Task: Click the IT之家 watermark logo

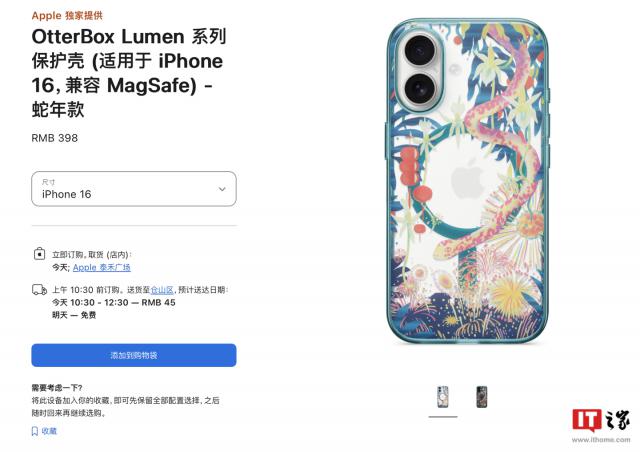Action: pos(600,421)
